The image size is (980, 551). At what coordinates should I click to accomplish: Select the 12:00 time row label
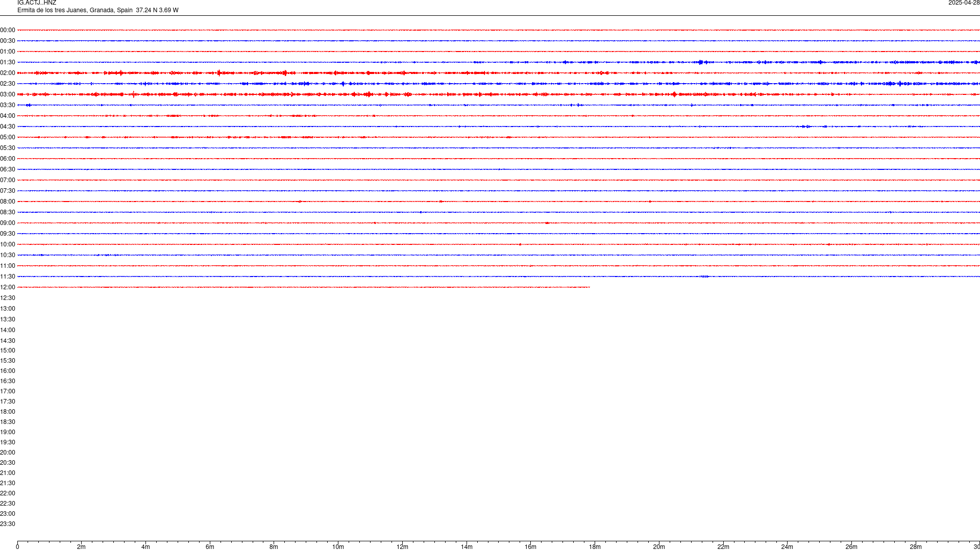(x=8, y=287)
